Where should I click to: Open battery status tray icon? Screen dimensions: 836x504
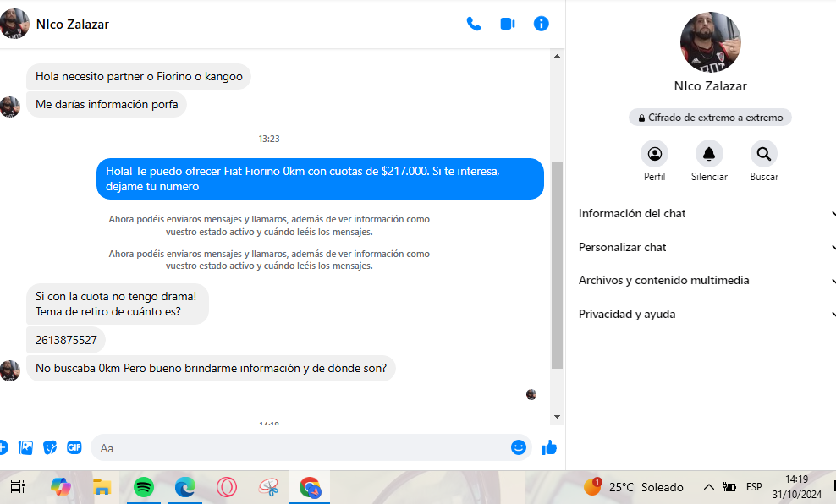tap(729, 487)
